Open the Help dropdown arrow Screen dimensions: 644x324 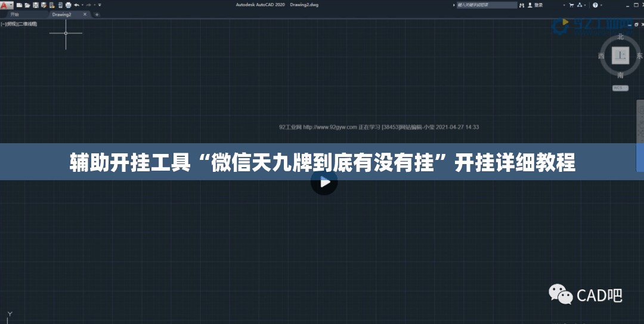click(601, 5)
